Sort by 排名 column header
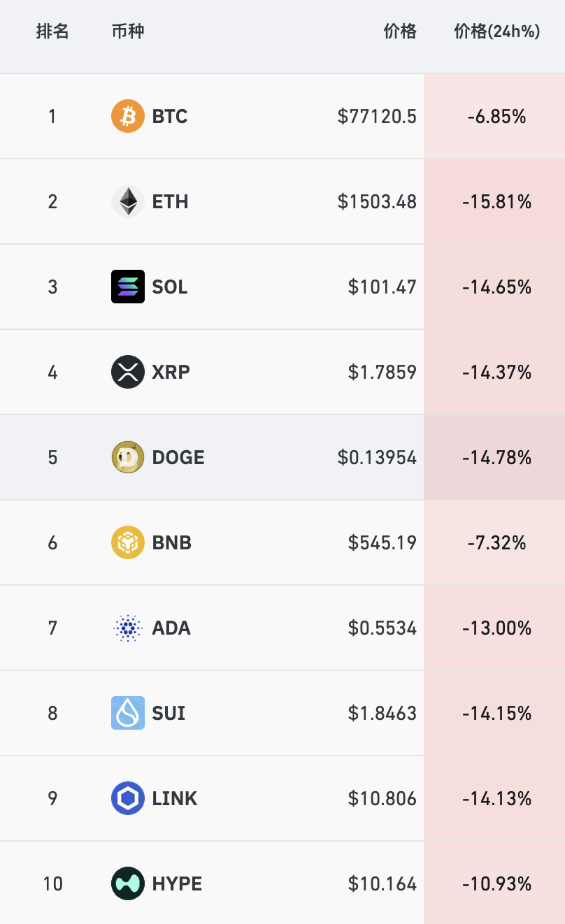This screenshot has width=565, height=924. [52, 31]
